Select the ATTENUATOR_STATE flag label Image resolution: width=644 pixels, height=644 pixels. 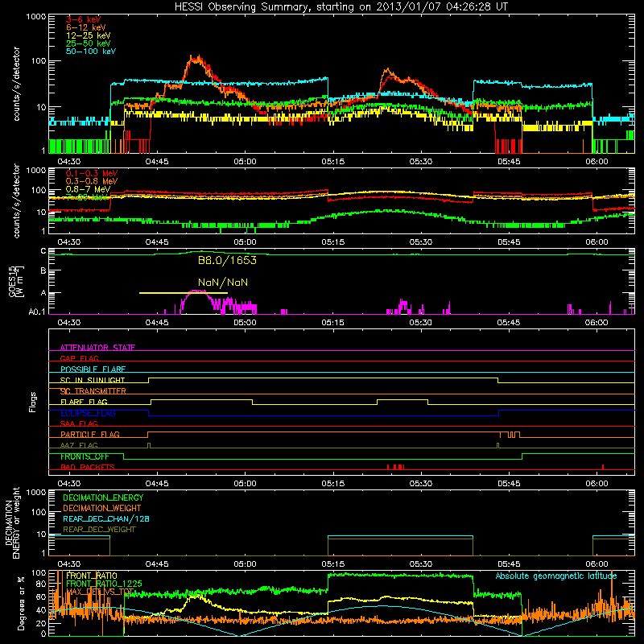(97, 348)
